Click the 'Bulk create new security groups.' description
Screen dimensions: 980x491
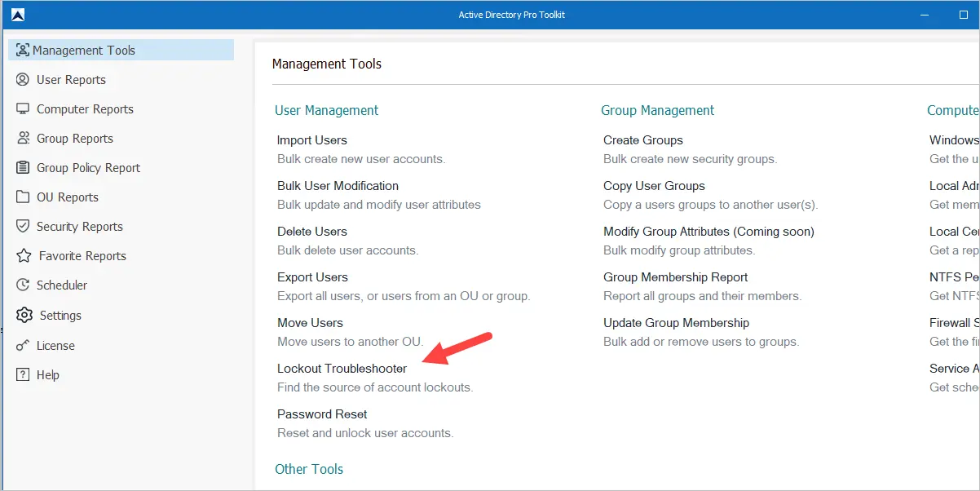tap(691, 158)
